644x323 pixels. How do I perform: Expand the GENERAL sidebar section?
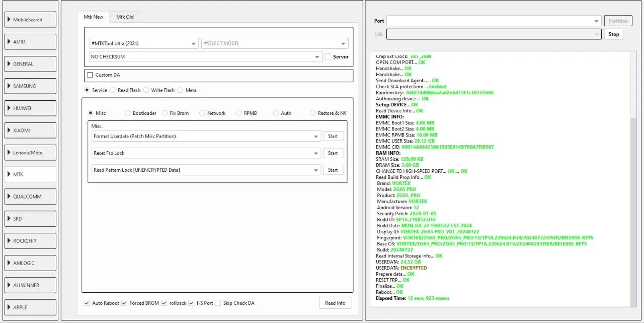pos(30,64)
